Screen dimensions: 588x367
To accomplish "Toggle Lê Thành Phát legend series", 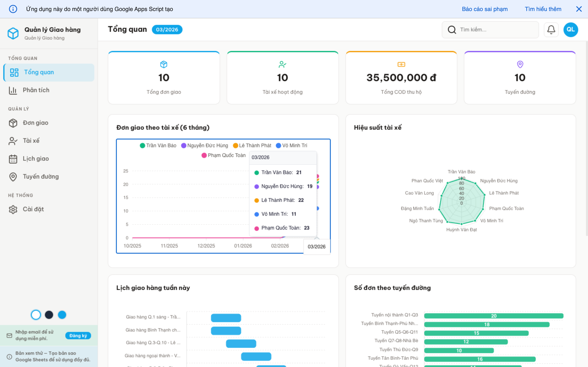I will [252, 145].
